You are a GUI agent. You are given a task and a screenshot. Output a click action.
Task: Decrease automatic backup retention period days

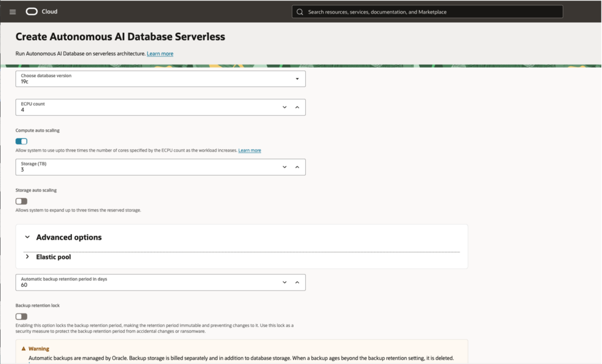pyautogui.click(x=285, y=282)
